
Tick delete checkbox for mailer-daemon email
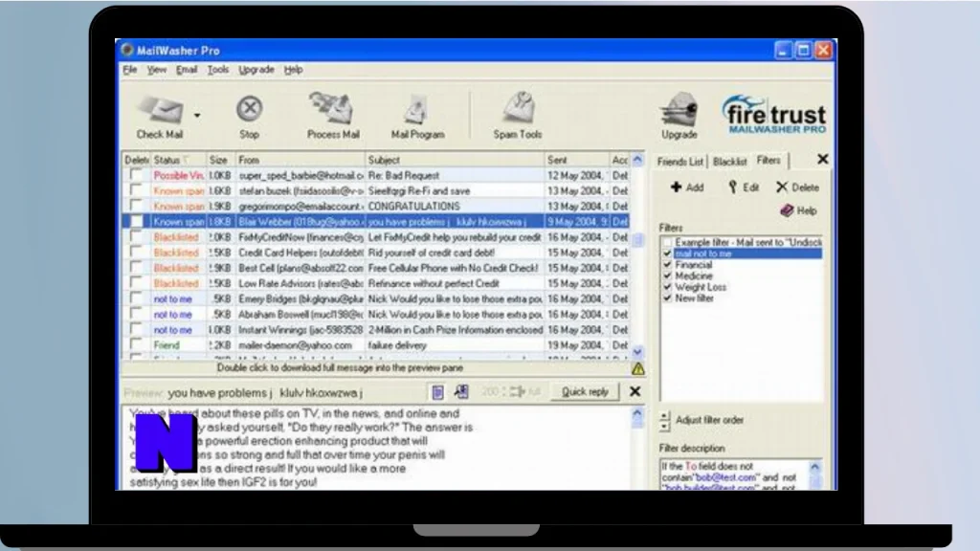136,344
